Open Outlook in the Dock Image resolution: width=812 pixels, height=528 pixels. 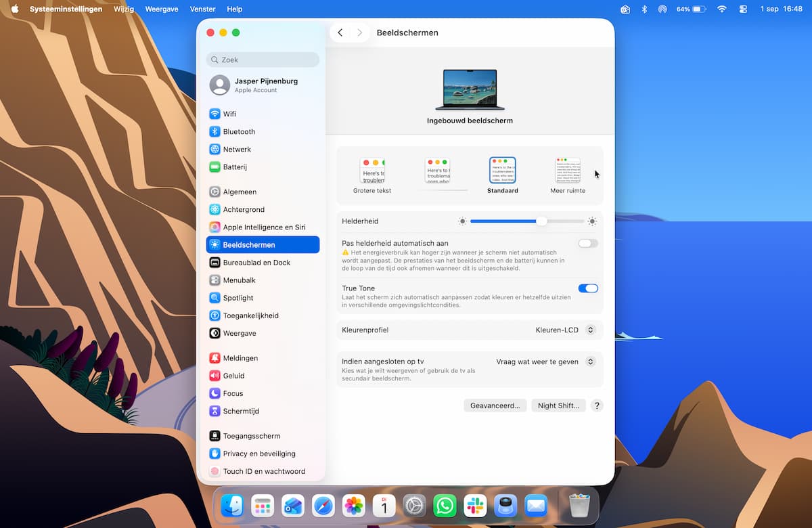point(293,505)
